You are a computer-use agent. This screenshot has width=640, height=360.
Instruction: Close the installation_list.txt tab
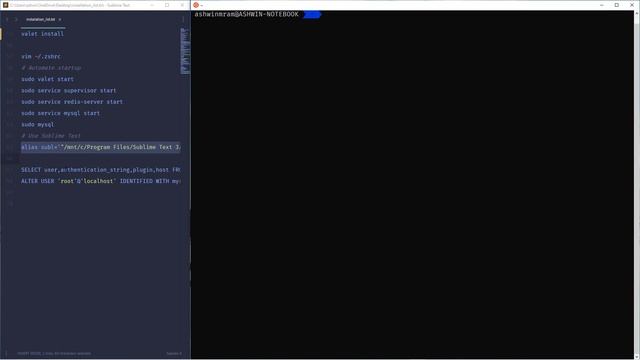pos(60,19)
